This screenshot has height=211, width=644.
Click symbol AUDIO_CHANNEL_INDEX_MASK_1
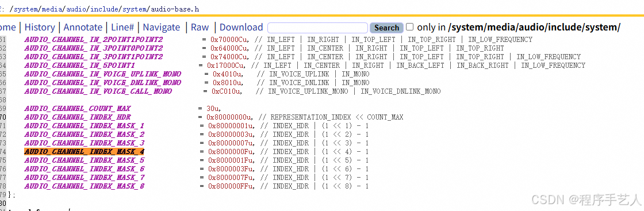[84, 126]
